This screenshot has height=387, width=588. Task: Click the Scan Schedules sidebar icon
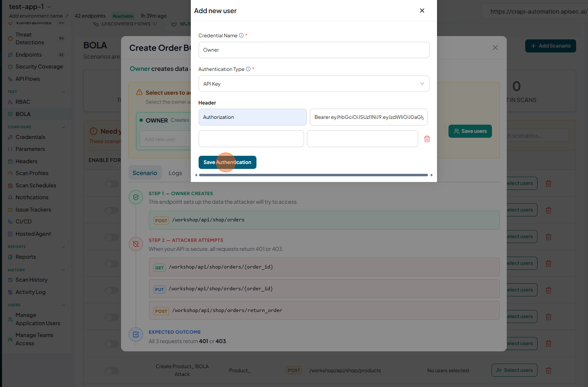tap(10, 186)
